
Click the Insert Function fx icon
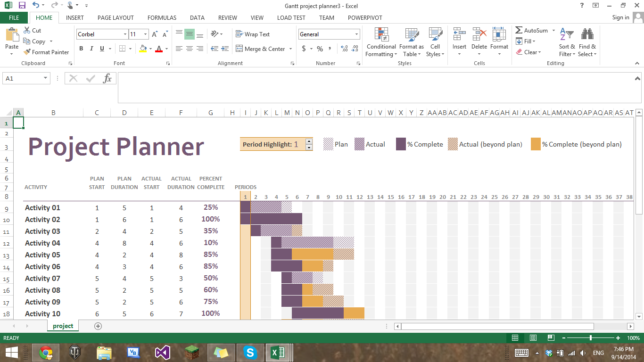(x=107, y=78)
